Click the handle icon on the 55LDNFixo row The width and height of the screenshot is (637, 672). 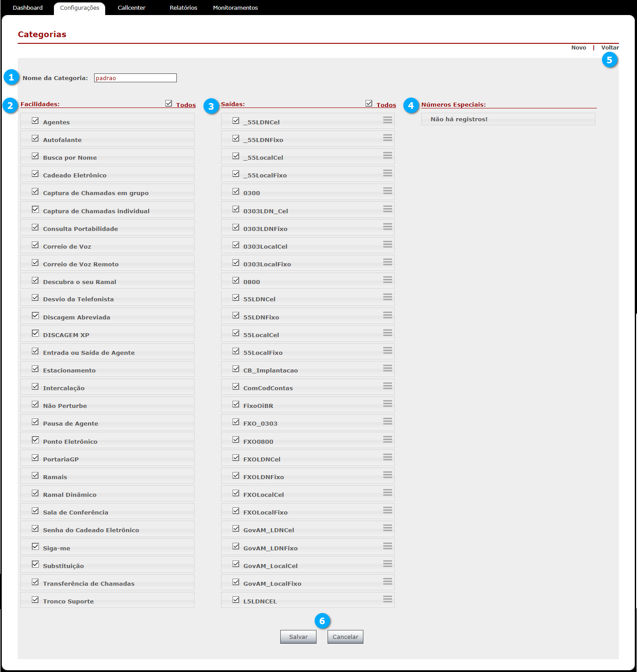(x=388, y=315)
